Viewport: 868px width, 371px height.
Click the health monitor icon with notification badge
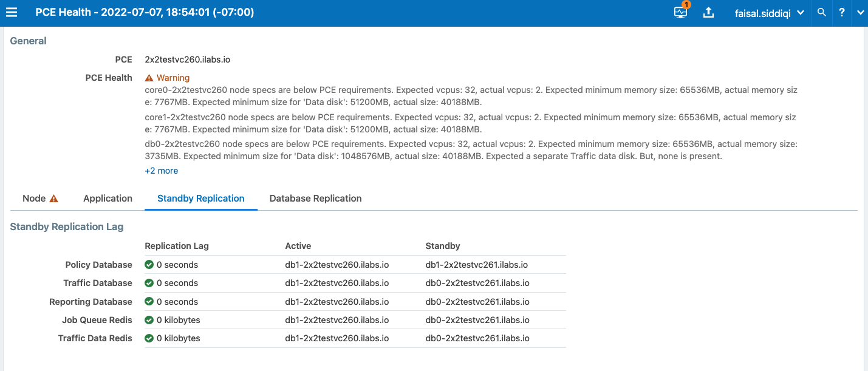coord(680,12)
